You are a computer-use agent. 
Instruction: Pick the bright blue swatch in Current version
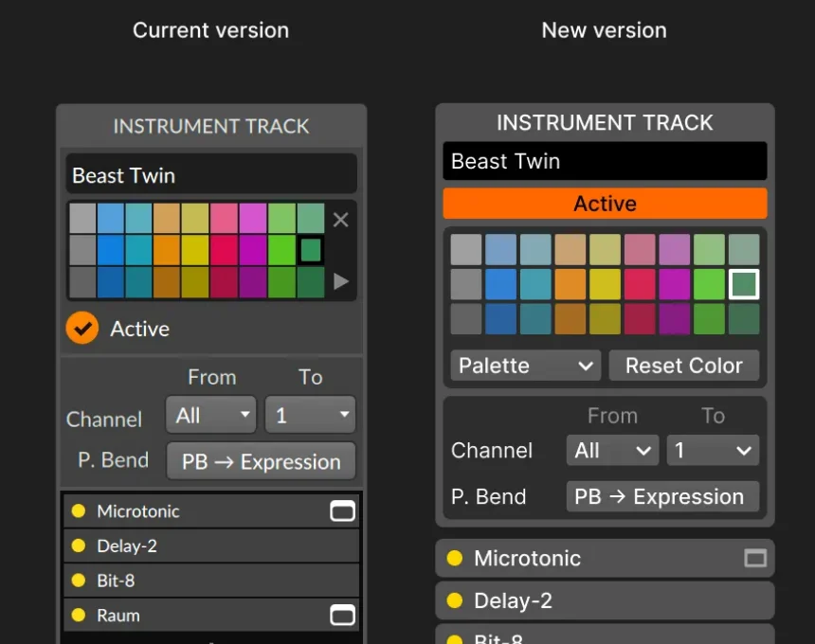point(110,250)
